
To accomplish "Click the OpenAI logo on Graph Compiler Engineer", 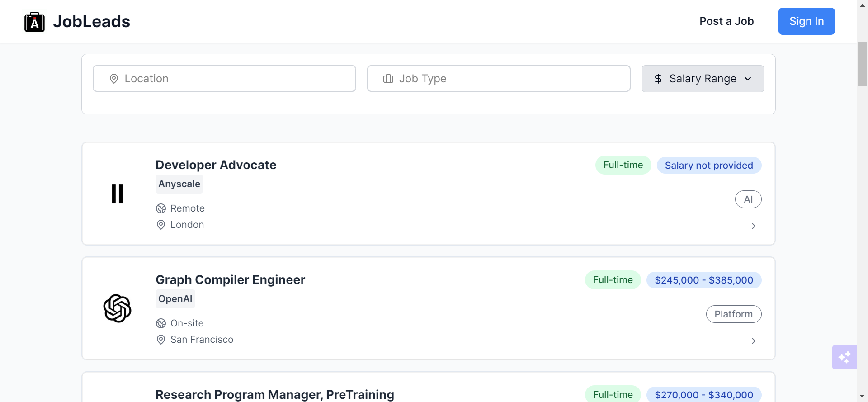I will (118, 308).
